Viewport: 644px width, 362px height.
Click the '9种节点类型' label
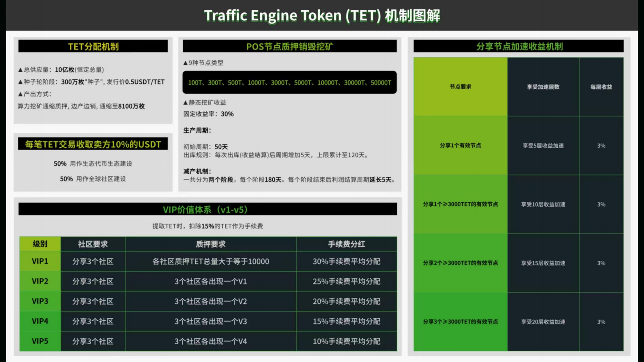pos(203,63)
